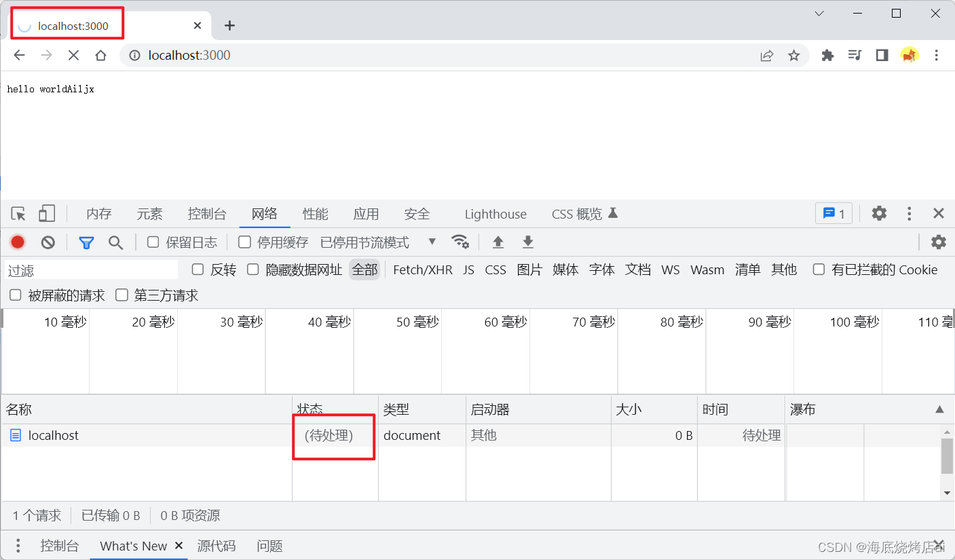The width and height of the screenshot is (955, 560).
Task: Select the localhost request row
Action: 54,435
